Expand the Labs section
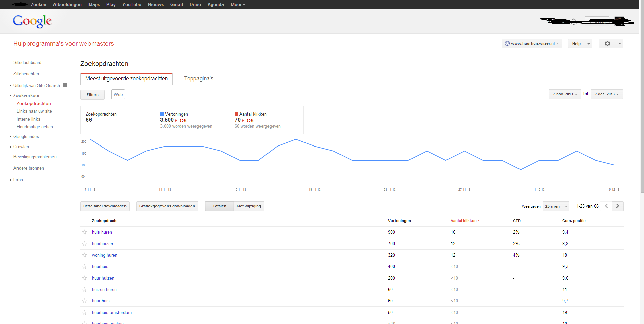The height and width of the screenshot is (324, 644). 11,180
